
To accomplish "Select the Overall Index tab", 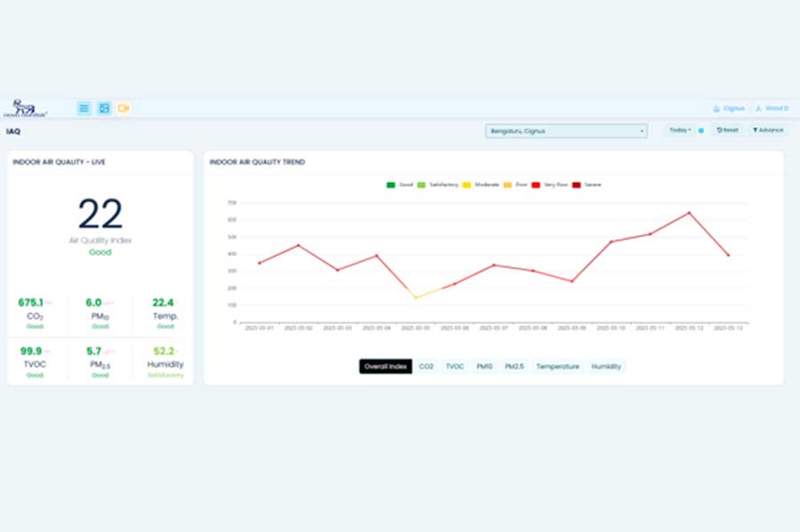I will point(386,366).
